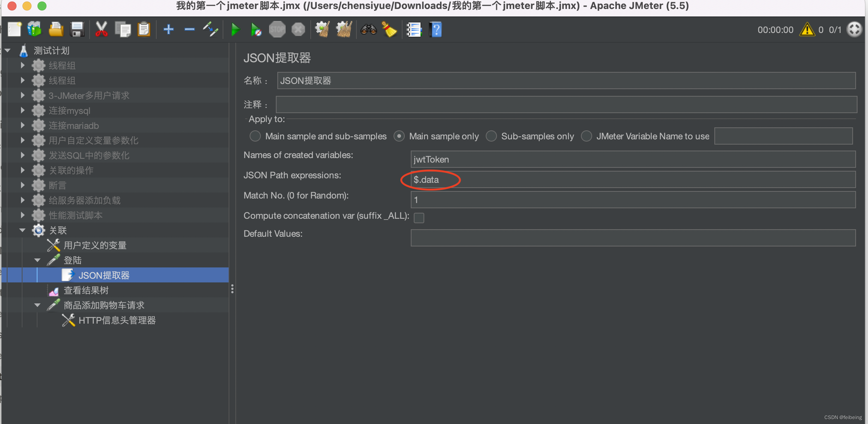Screen dimensions: 868x424
Task: Select 关联的操作 thread group
Action: [x=71, y=170]
